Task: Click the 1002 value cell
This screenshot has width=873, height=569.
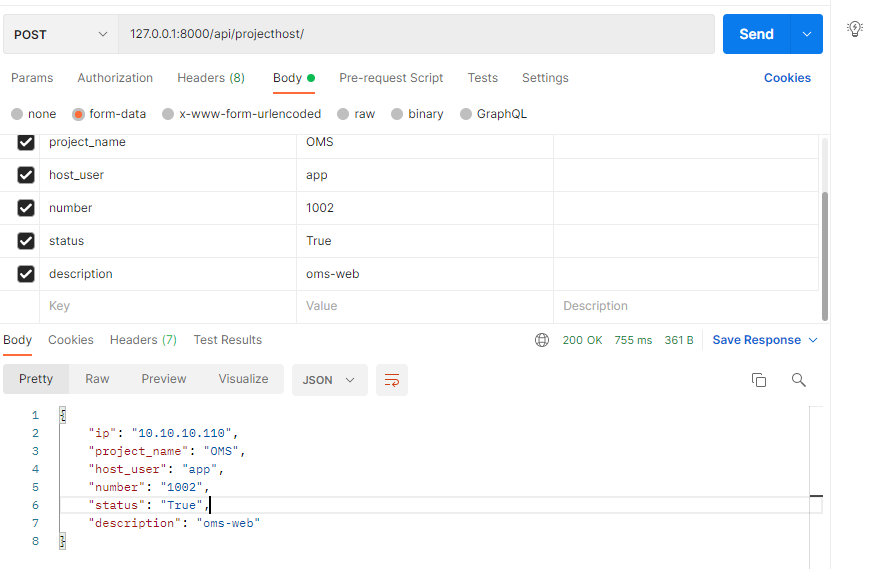Action: point(425,208)
